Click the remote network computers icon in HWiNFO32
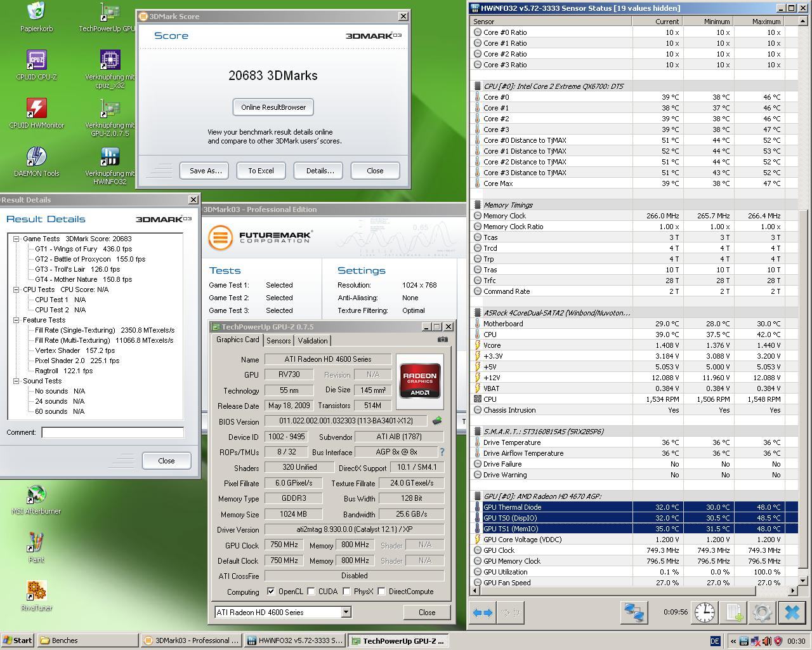The width and height of the screenshot is (812, 650). [633, 613]
